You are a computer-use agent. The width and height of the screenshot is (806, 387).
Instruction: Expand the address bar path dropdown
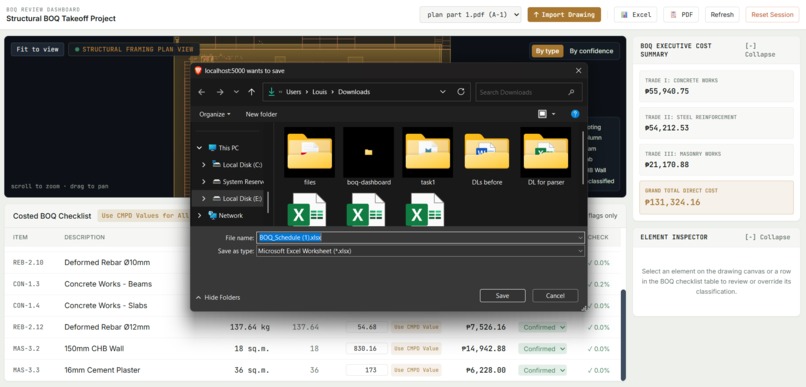pyautogui.click(x=443, y=92)
